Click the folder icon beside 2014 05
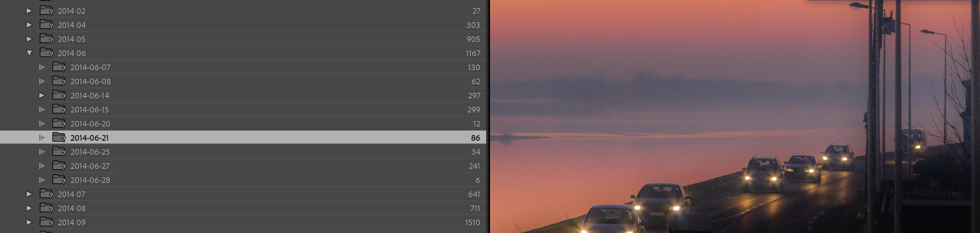The height and width of the screenshot is (233, 980). (46, 39)
